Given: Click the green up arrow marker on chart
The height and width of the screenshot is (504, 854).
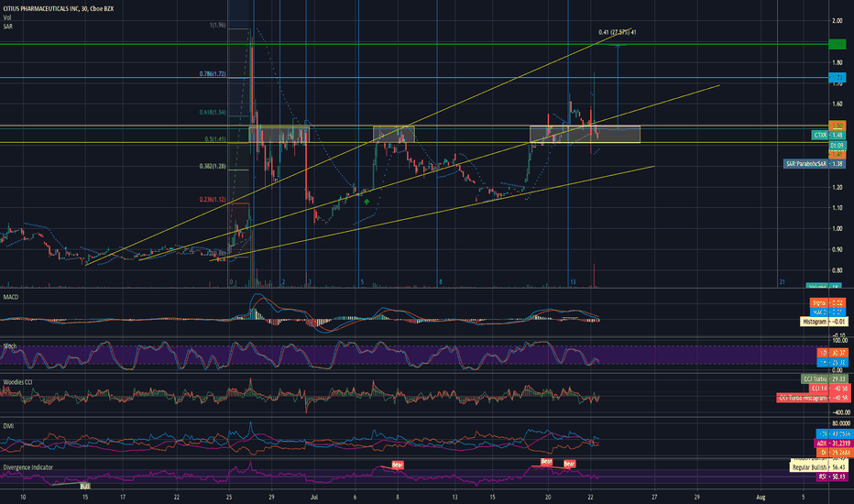Looking at the screenshot, I should tap(367, 203).
